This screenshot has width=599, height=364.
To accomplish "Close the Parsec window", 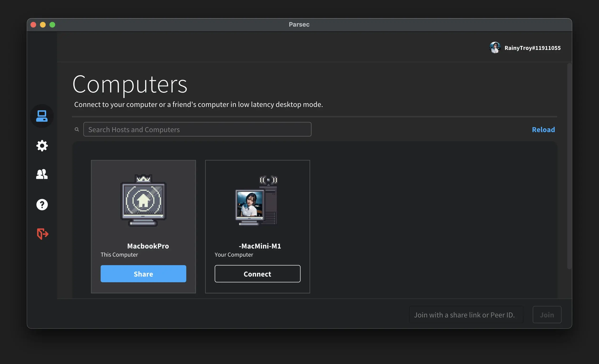I will [x=33, y=24].
